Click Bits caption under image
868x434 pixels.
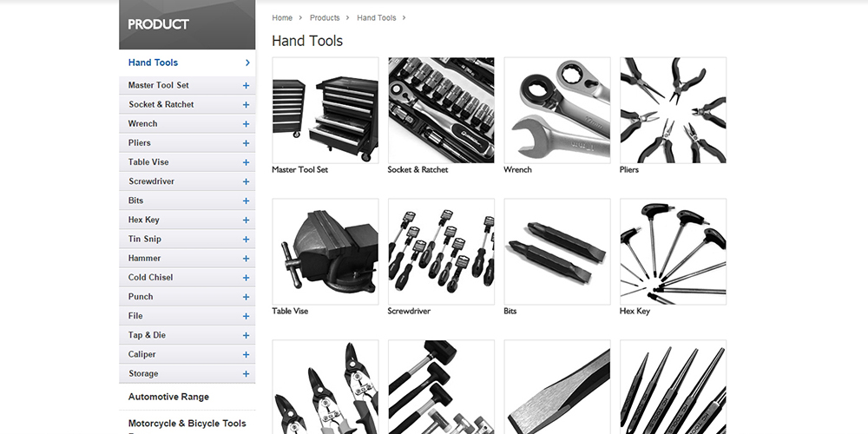click(x=510, y=311)
